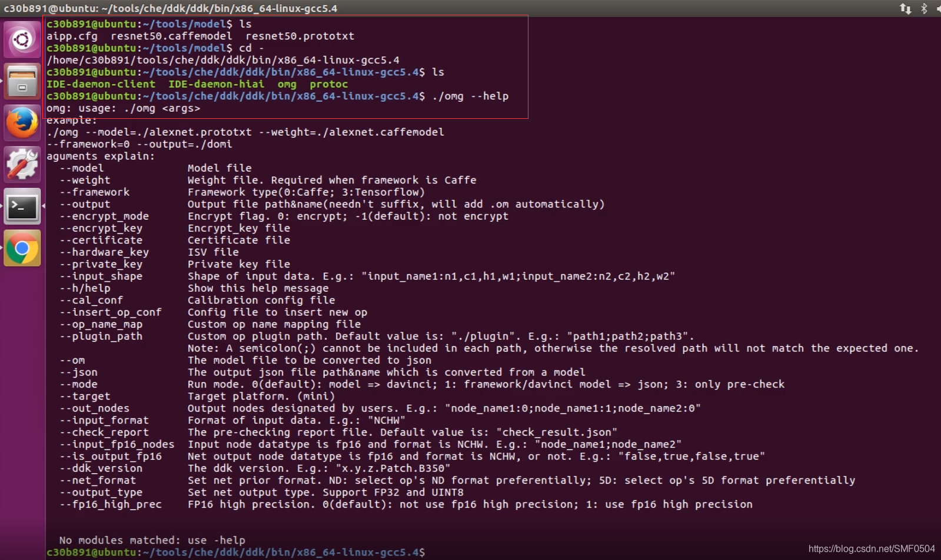
Task: Click the --certificate argument line
Action: coord(175,240)
